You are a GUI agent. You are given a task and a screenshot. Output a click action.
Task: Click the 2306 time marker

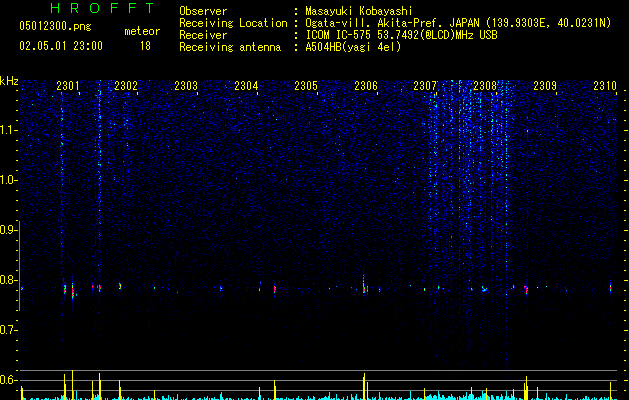[366, 86]
